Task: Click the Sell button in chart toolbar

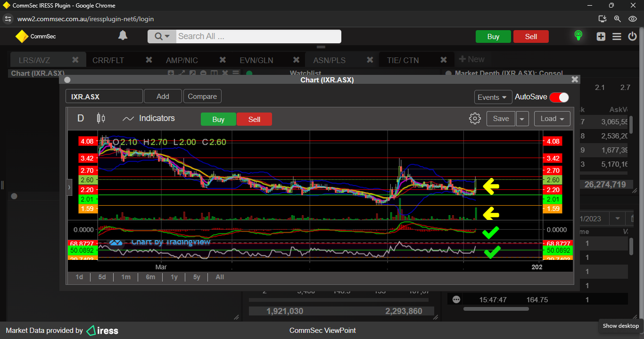Action: pos(254,119)
